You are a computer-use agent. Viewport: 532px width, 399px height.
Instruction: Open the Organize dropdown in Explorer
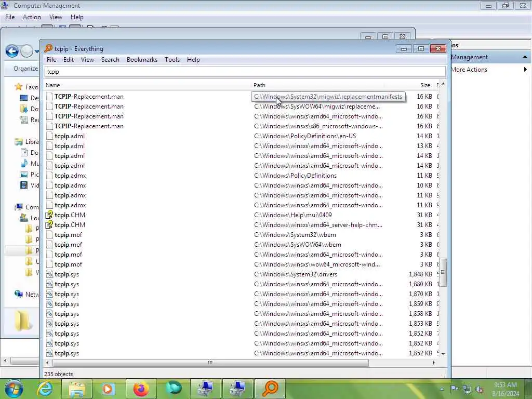(26, 69)
